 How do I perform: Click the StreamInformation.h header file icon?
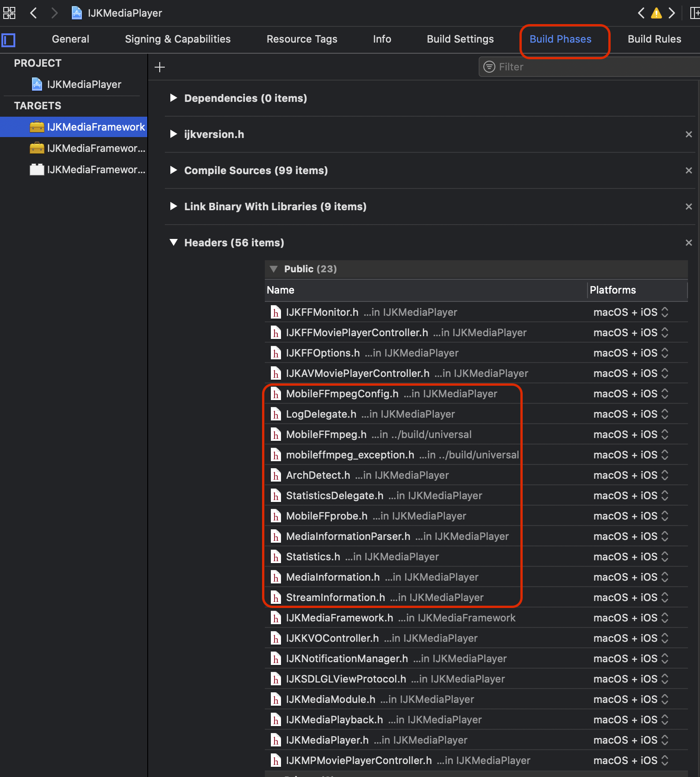[276, 597]
